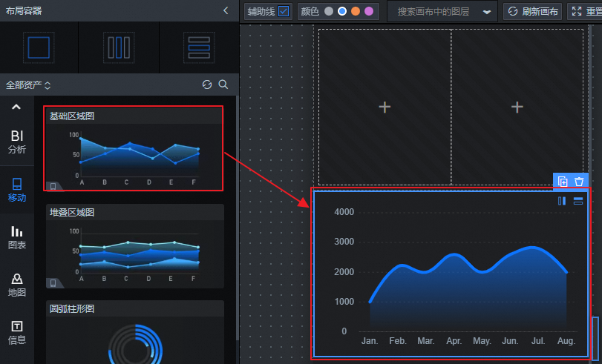Switch to the 移动 category tab
The height and width of the screenshot is (364, 602).
(17, 190)
